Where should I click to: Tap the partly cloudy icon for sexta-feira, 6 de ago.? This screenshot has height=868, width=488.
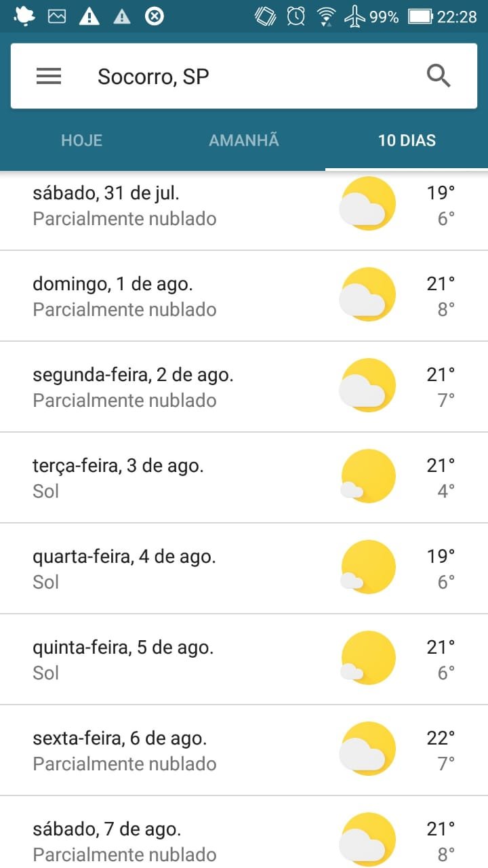(x=367, y=749)
